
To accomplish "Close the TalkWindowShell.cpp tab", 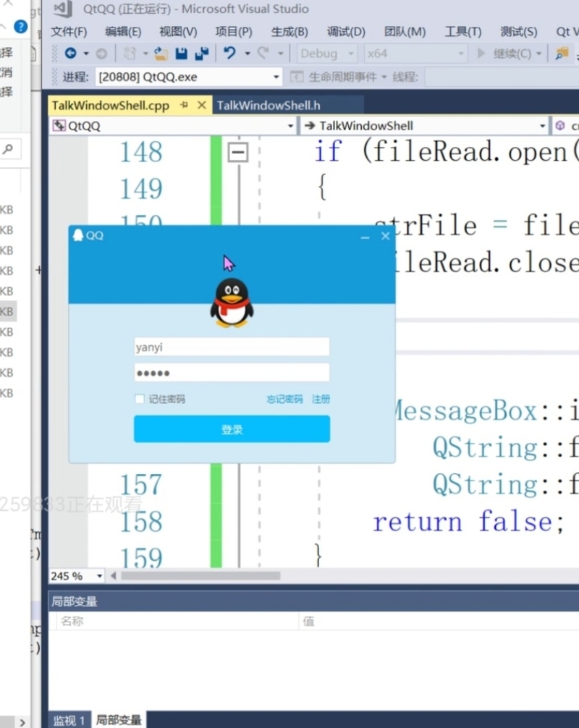I will pos(201,106).
